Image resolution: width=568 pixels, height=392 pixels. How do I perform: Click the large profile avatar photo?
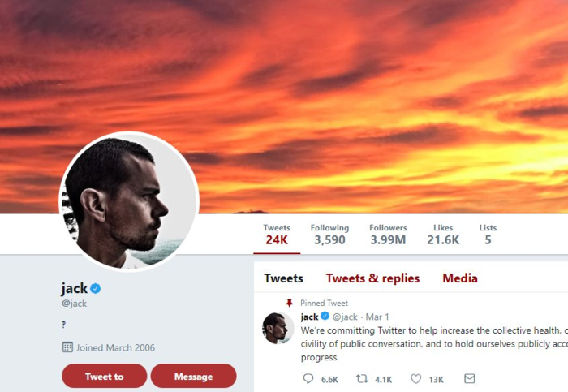[x=129, y=200]
